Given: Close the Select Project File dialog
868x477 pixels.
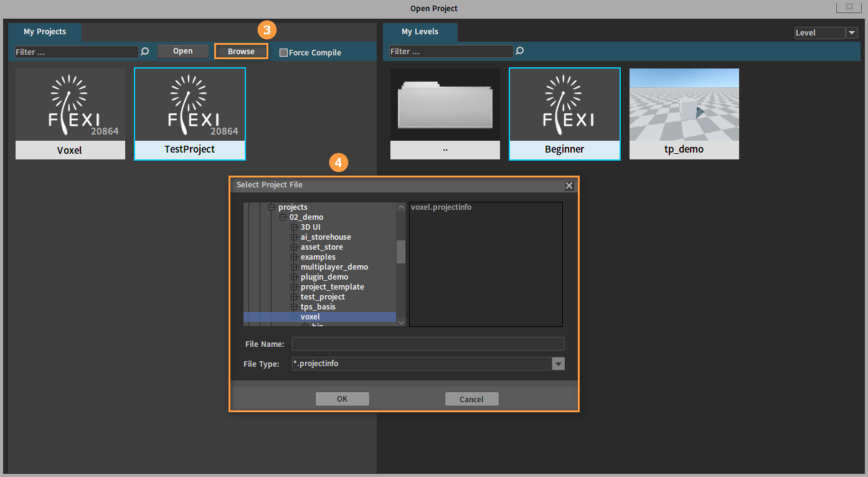Looking at the screenshot, I should click(569, 186).
